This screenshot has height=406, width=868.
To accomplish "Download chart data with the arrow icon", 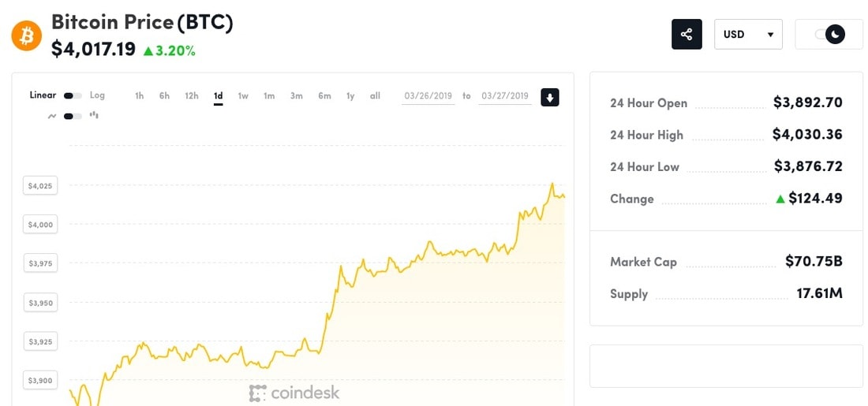I will tap(550, 97).
